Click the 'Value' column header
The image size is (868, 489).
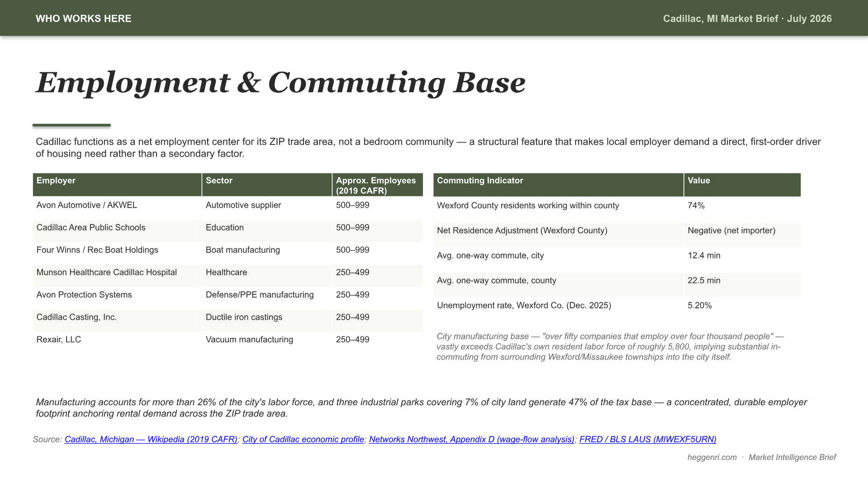pos(742,185)
